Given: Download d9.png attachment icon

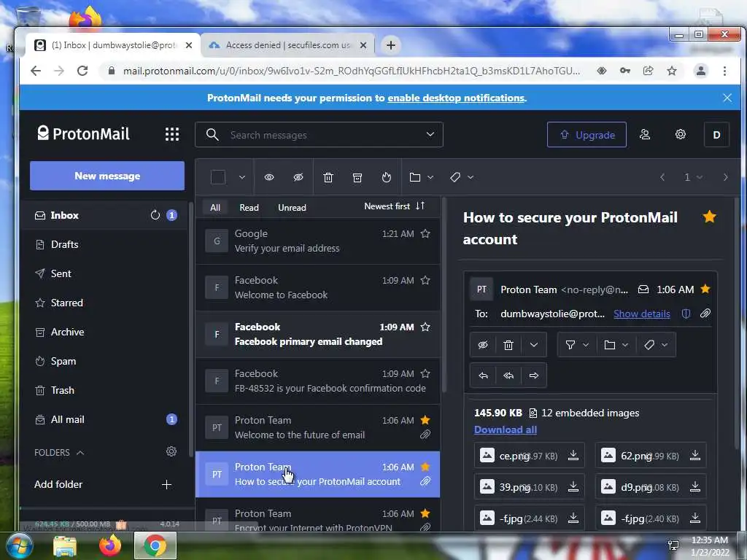Looking at the screenshot, I should (x=695, y=486).
